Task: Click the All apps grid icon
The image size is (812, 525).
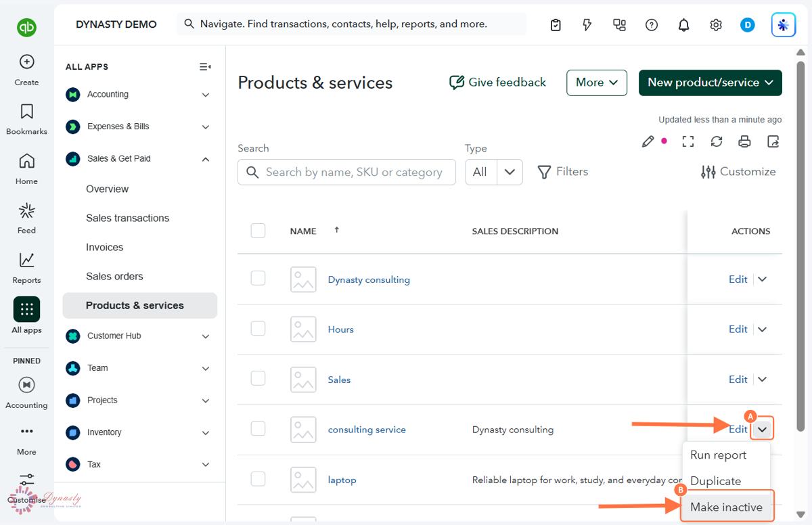Action: tap(26, 310)
